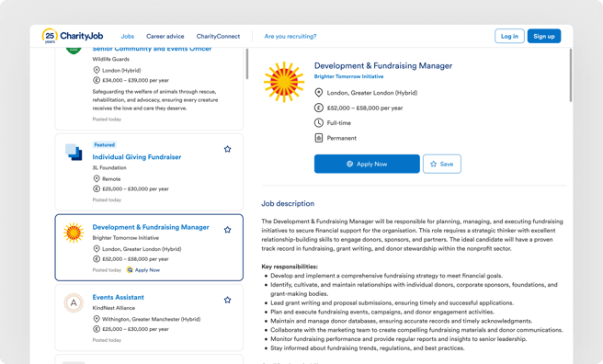This screenshot has width=603, height=364.
Task: Click the big blue Apply Now button
Action: point(367,164)
